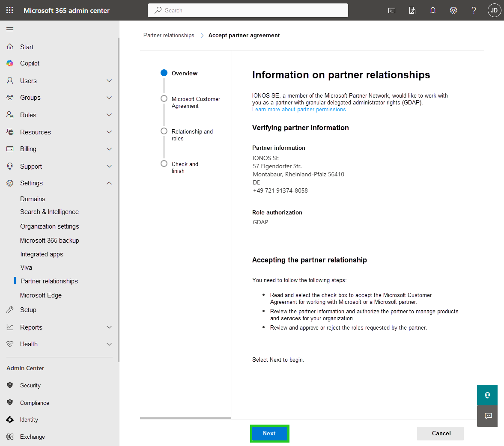504x446 pixels.
Task: Click the Next button
Action: [269, 433]
